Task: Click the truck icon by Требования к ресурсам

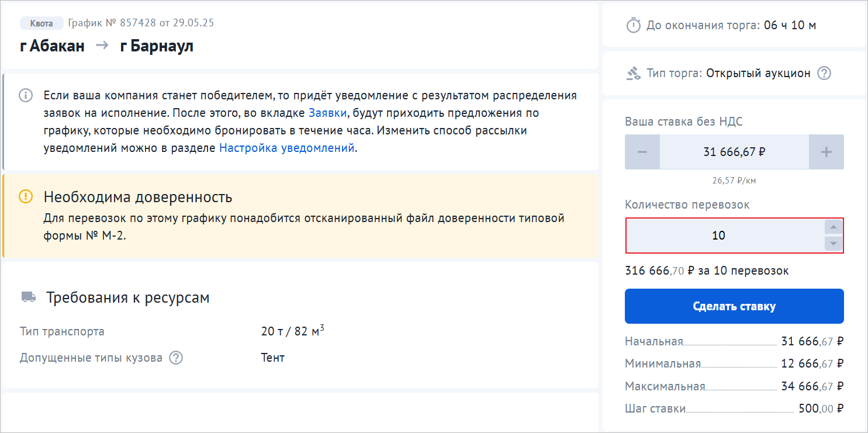Action: tap(29, 297)
